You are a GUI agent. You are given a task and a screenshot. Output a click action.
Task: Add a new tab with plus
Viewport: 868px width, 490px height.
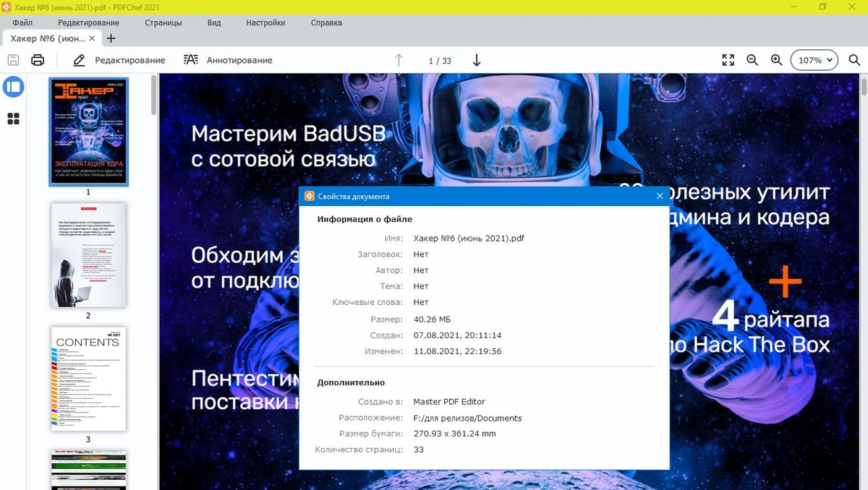111,38
